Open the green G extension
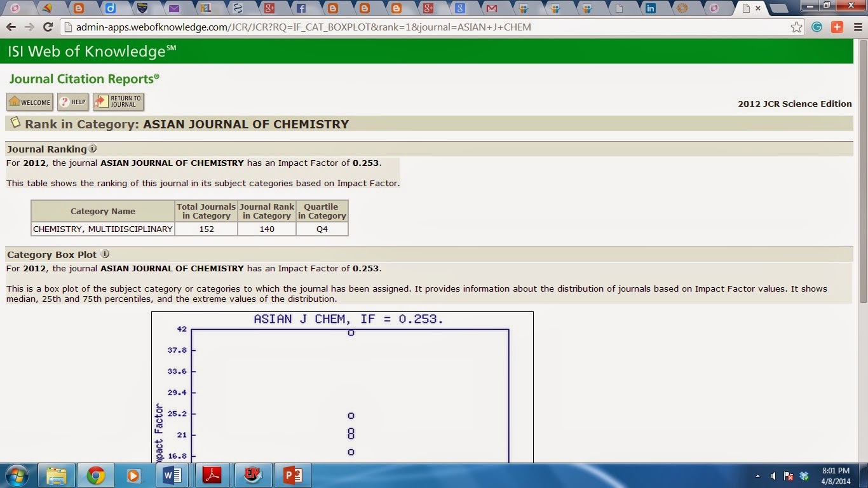The image size is (868, 488). tap(817, 27)
